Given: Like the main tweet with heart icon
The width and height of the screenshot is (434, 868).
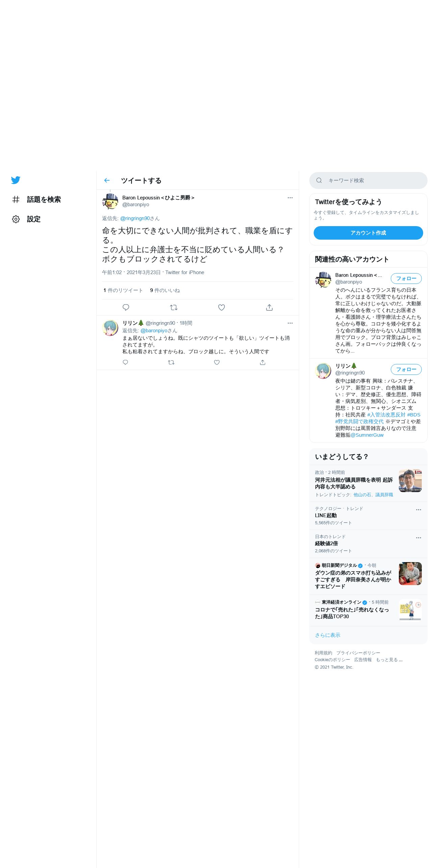Looking at the screenshot, I should [221, 307].
